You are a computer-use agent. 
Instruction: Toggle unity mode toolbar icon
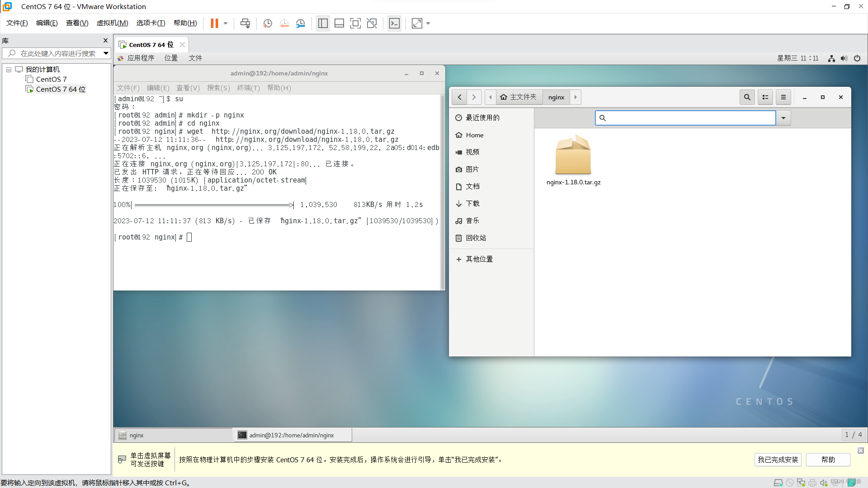[372, 23]
